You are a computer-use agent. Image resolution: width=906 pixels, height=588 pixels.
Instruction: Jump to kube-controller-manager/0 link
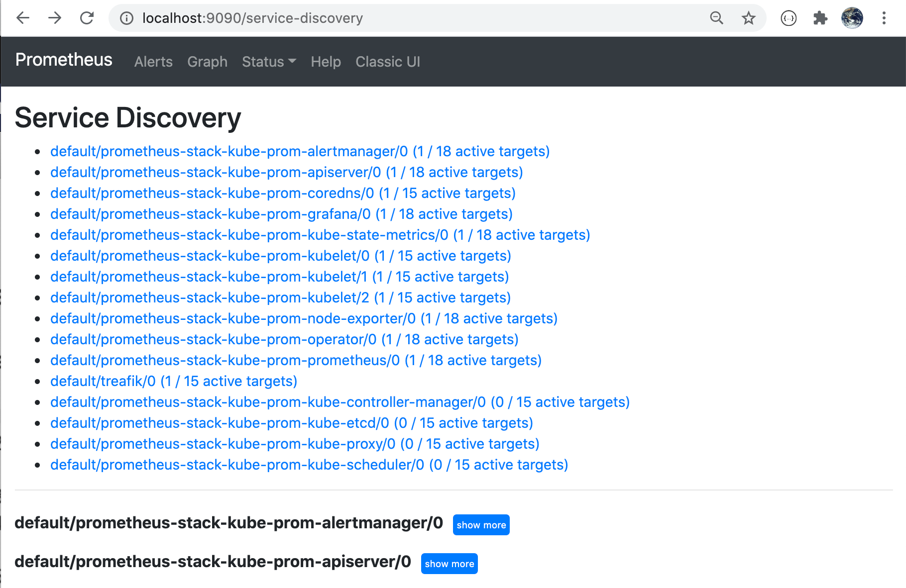pos(340,402)
